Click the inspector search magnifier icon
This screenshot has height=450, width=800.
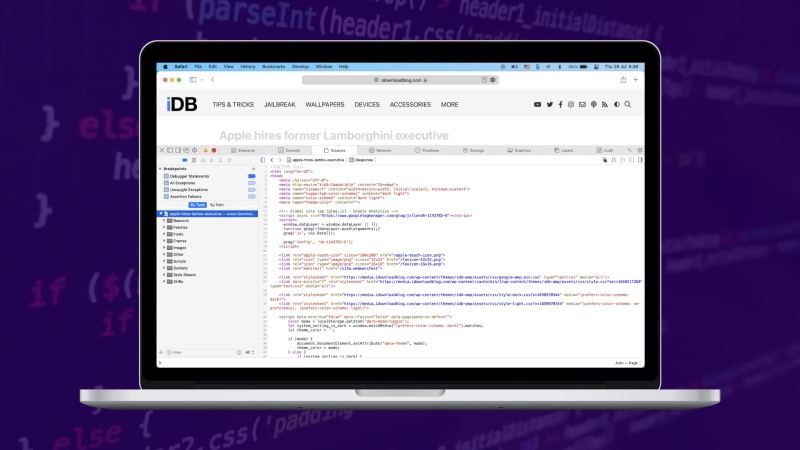point(630,151)
